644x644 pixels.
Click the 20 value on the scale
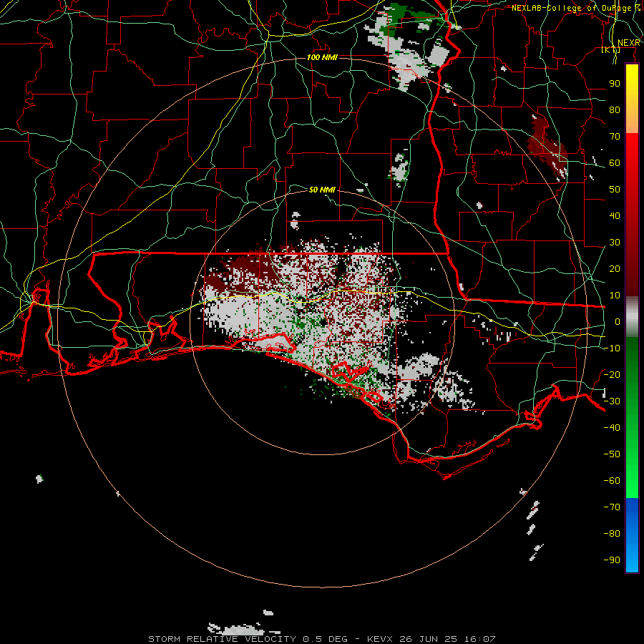(x=615, y=268)
